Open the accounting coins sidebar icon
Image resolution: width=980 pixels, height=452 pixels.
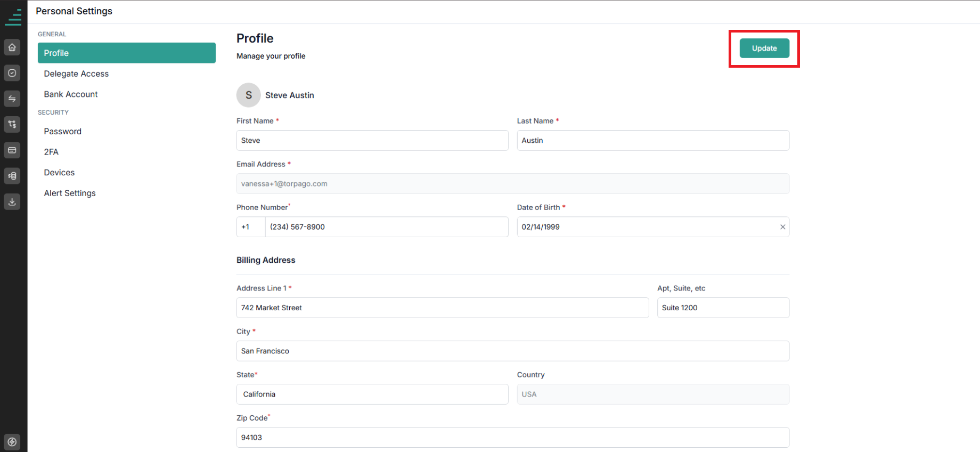[12, 176]
